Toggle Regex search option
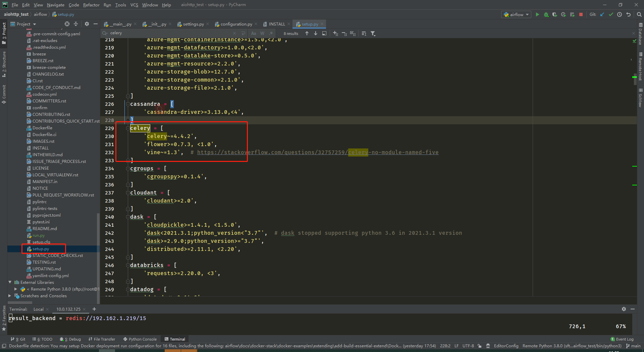 [x=271, y=33]
